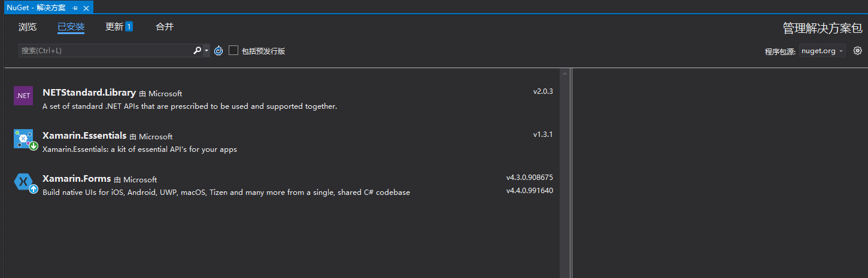Close the NuGet solution tab
Viewport: 868px width, 278px height.
click(86, 8)
